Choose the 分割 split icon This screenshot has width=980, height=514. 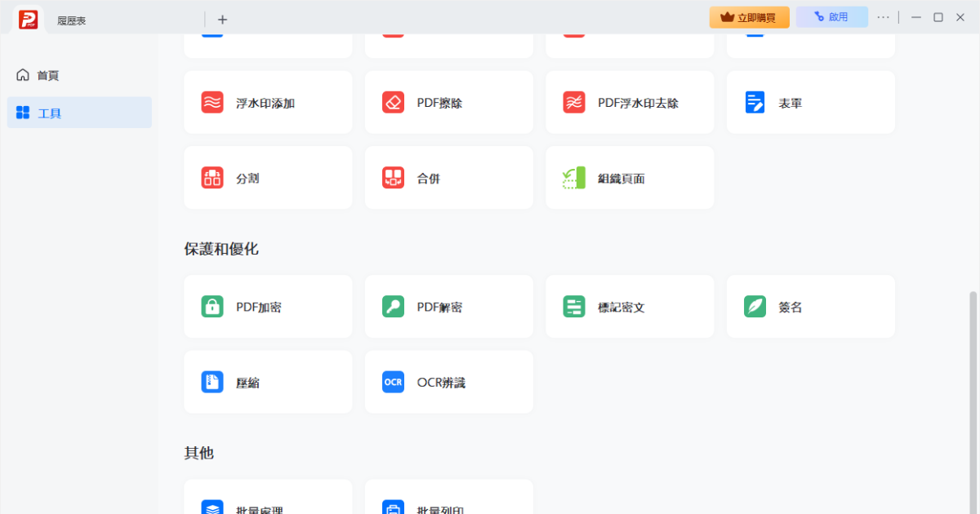(x=212, y=178)
